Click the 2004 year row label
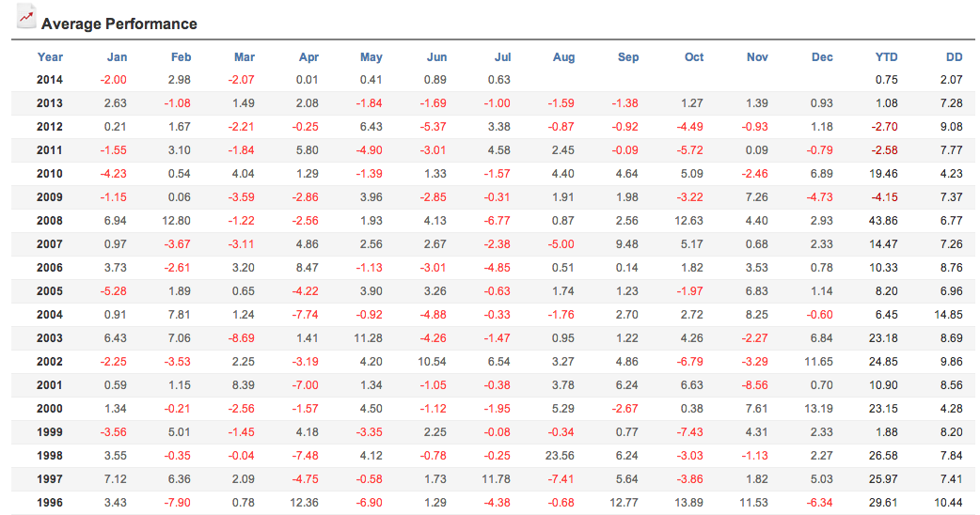 point(49,315)
